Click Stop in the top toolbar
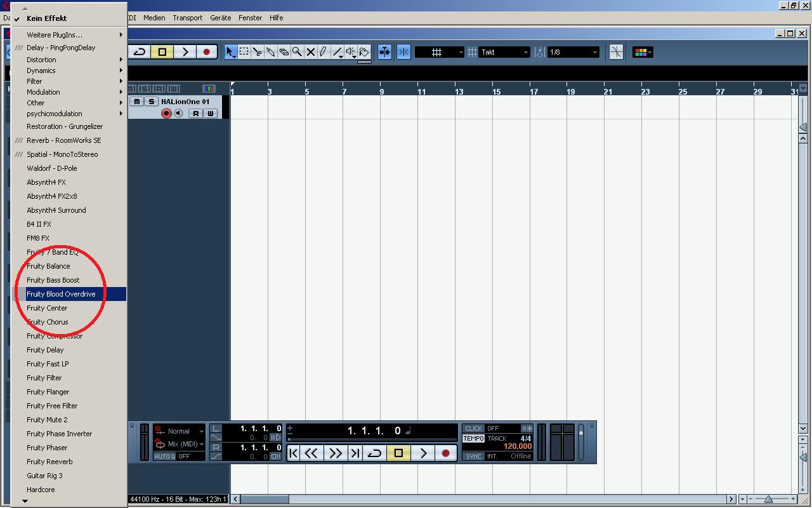 [162, 52]
